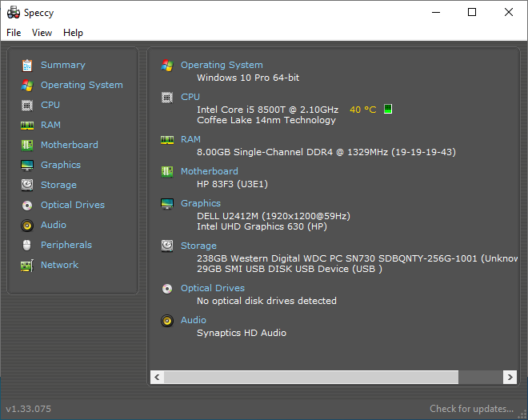Show Motherboard details from sidebar
528x420 pixels.
[x=70, y=145]
